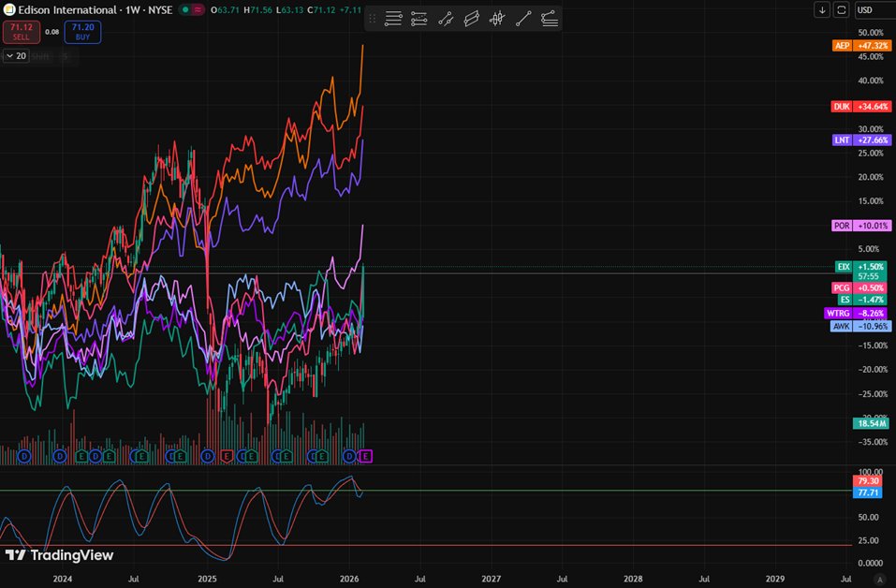Click the 0.08 spread value
This screenshot has height=588, width=896.
coord(52,32)
